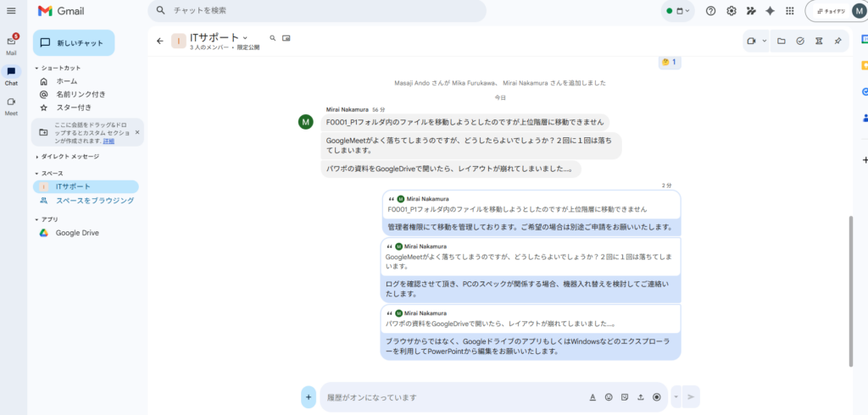868x415 pixels.
Task: Open the Mail section in left rail
Action: [11, 44]
